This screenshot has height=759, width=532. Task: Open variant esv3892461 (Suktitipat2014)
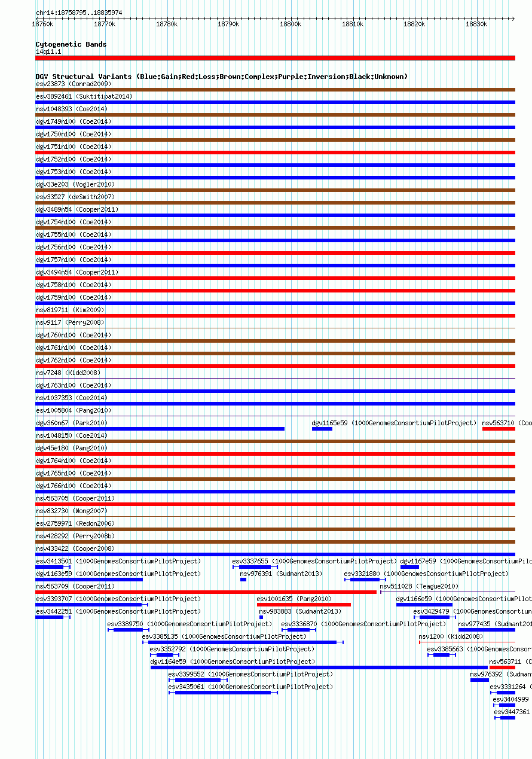(84, 96)
